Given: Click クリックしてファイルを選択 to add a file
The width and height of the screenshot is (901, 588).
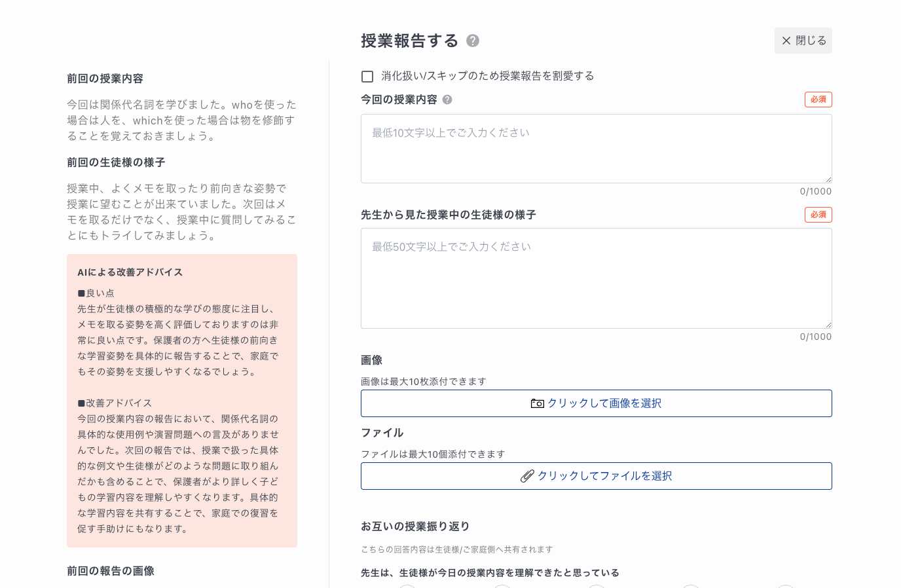Looking at the screenshot, I should tap(596, 476).
